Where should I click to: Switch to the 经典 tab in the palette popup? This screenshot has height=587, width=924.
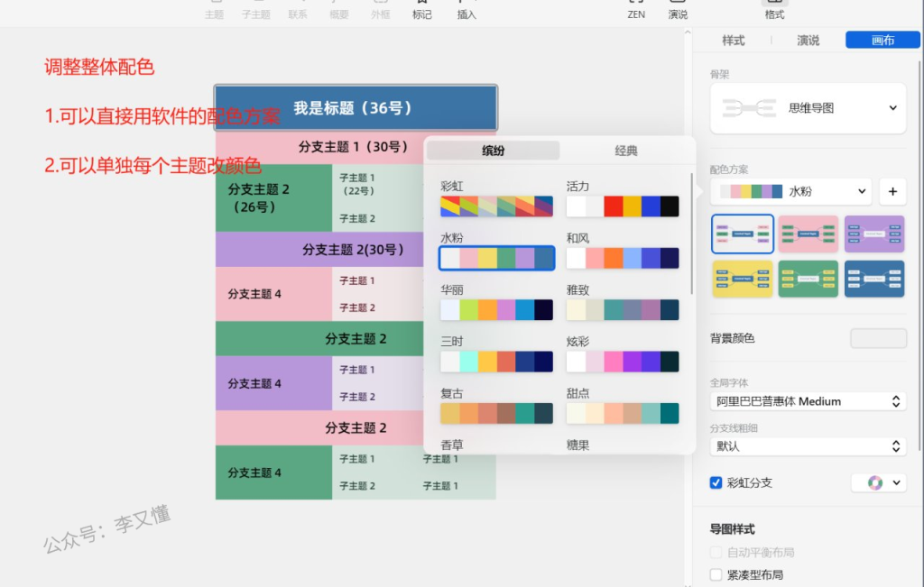(626, 151)
